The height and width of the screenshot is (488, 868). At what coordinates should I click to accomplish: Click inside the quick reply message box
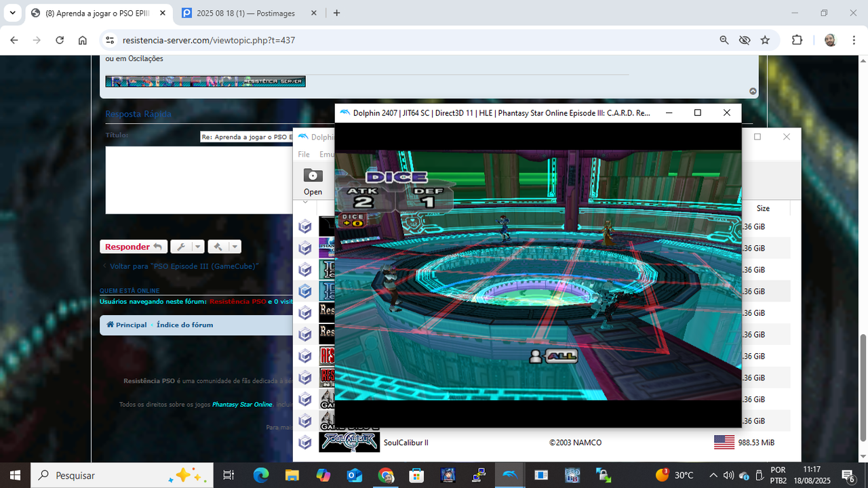coord(199,180)
